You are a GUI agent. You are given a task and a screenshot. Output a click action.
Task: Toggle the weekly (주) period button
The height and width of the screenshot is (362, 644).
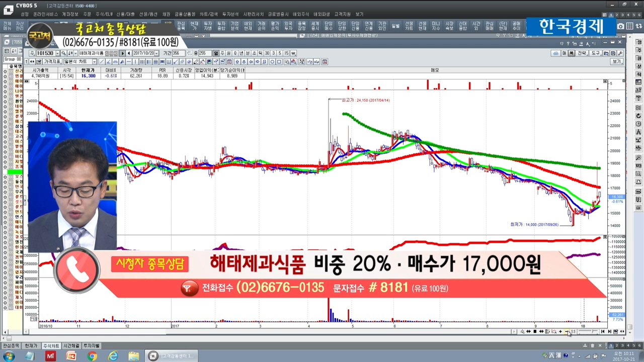click(x=222, y=53)
